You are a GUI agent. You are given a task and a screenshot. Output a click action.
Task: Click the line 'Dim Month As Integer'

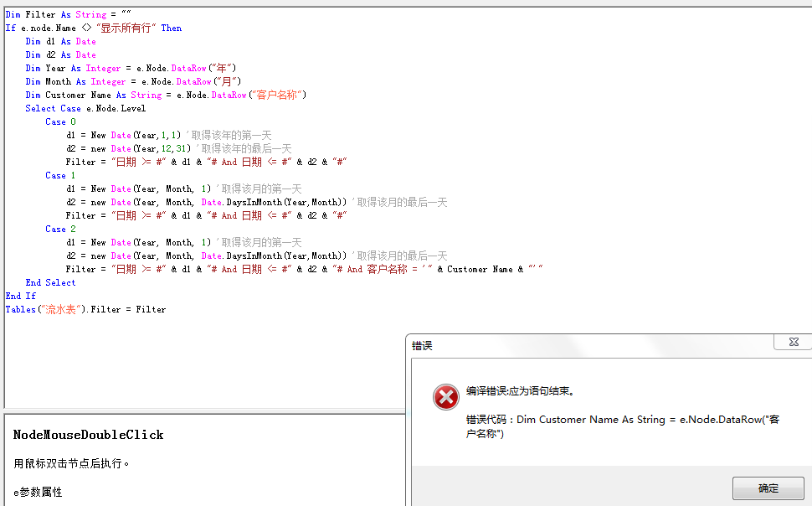(x=134, y=81)
